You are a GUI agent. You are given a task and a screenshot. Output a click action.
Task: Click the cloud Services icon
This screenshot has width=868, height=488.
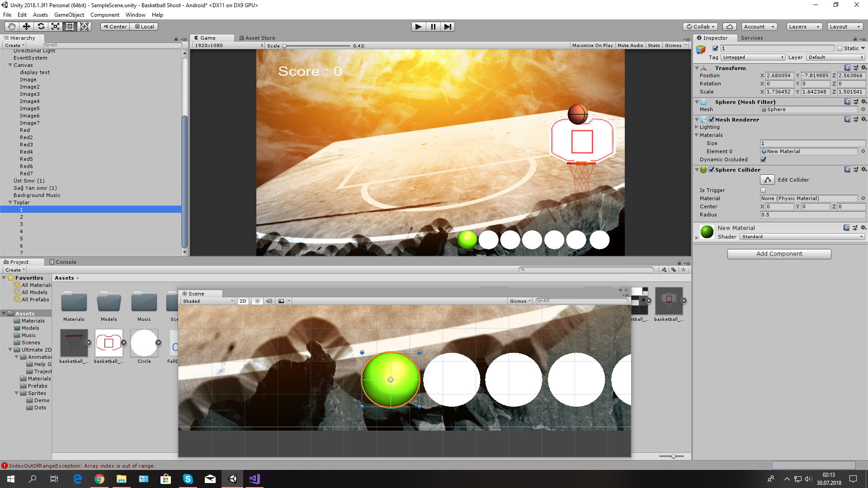click(x=729, y=27)
